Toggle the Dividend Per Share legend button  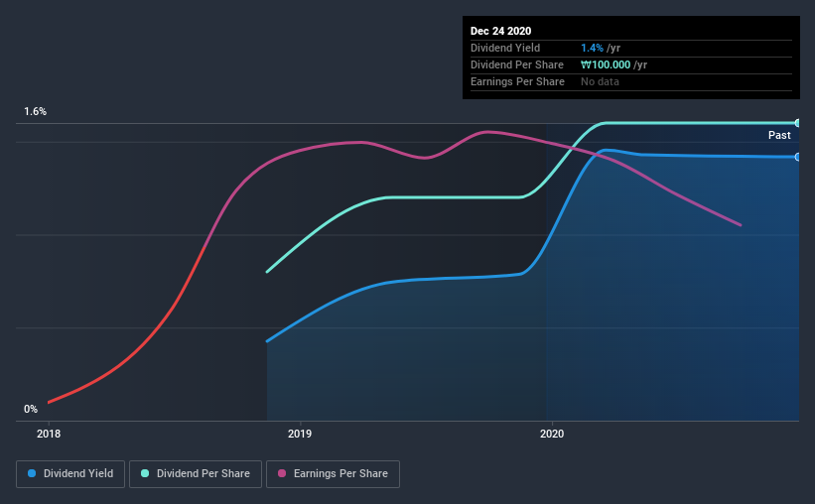click(x=196, y=474)
